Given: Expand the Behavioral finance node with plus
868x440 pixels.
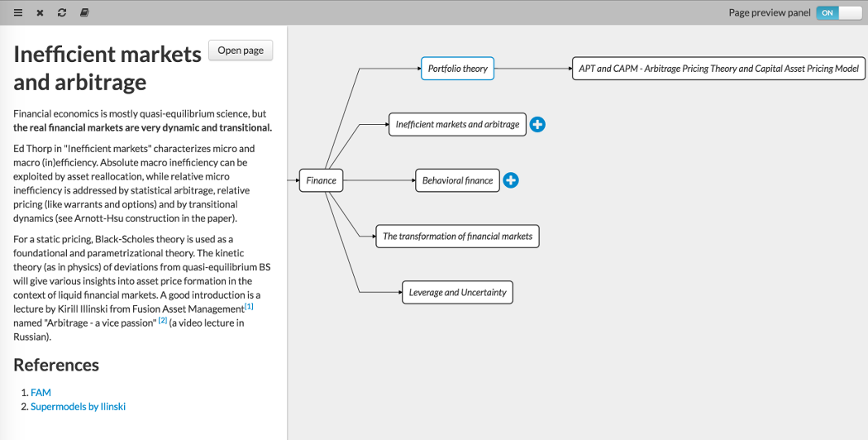Looking at the screenshot, I should 511,180.
